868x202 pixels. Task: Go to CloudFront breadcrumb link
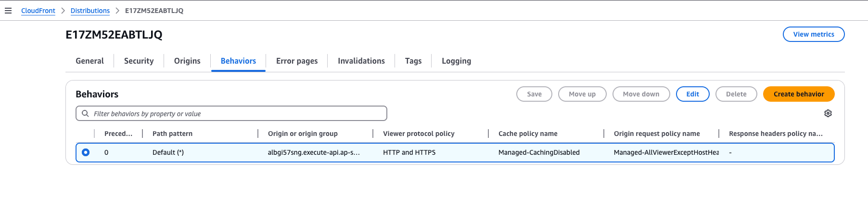(x=38, y=11)
